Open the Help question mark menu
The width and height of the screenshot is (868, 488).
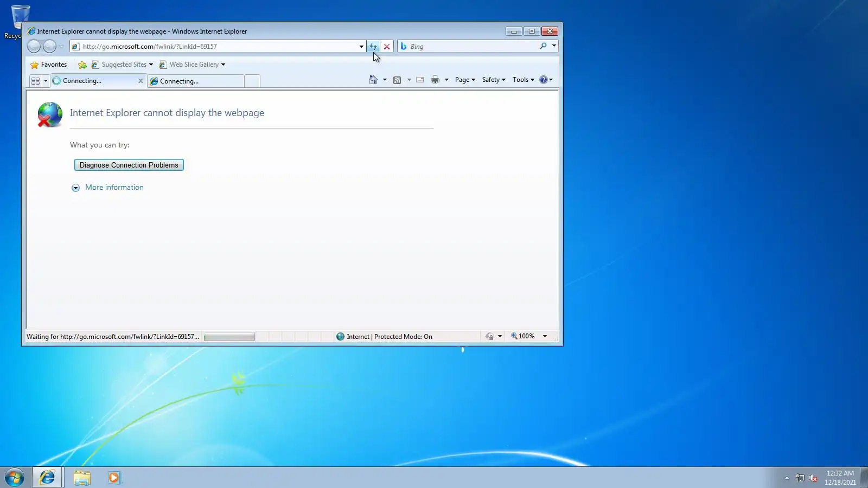pyautogui.click(x=546, y=80)
